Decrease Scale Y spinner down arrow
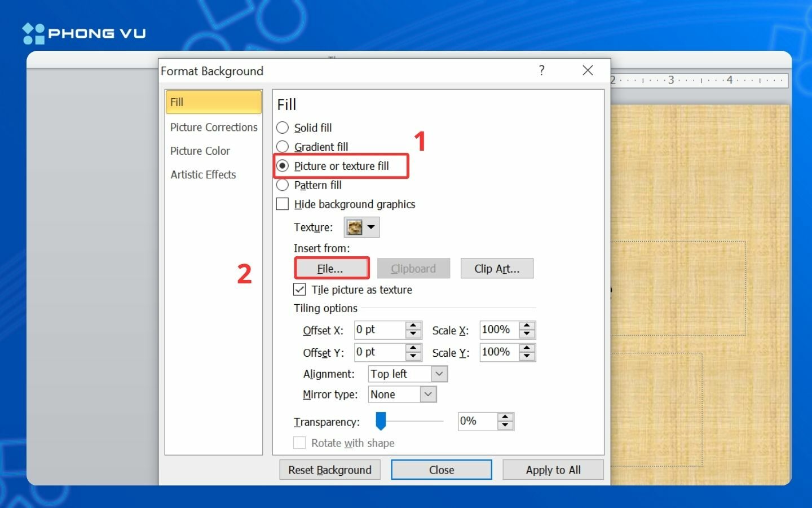This screenshot has width=812, height=508. tap(527, 356)
